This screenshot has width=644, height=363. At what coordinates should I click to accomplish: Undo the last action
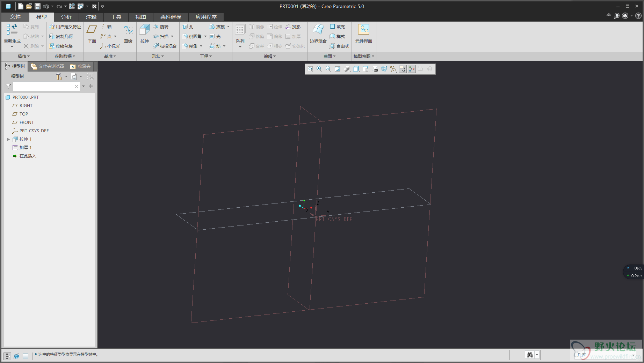[x=46, y=6]
